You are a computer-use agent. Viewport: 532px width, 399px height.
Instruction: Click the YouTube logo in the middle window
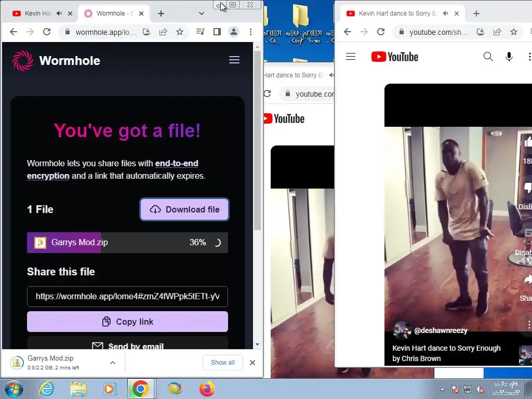point(284,119)
